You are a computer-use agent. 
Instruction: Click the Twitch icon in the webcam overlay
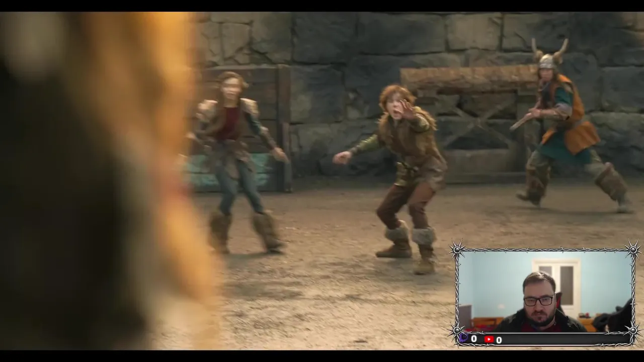coord(463,338)
